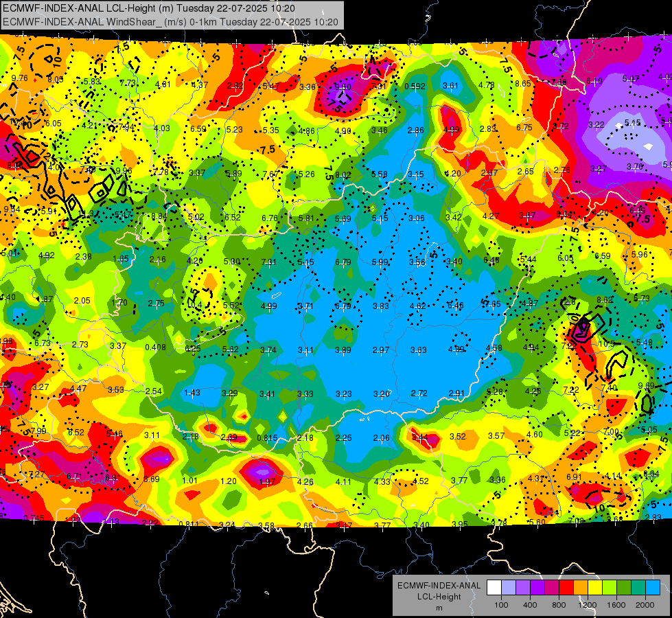Click the wind shear value 7.65
This screenshot has width=672, height=618.
493,304
